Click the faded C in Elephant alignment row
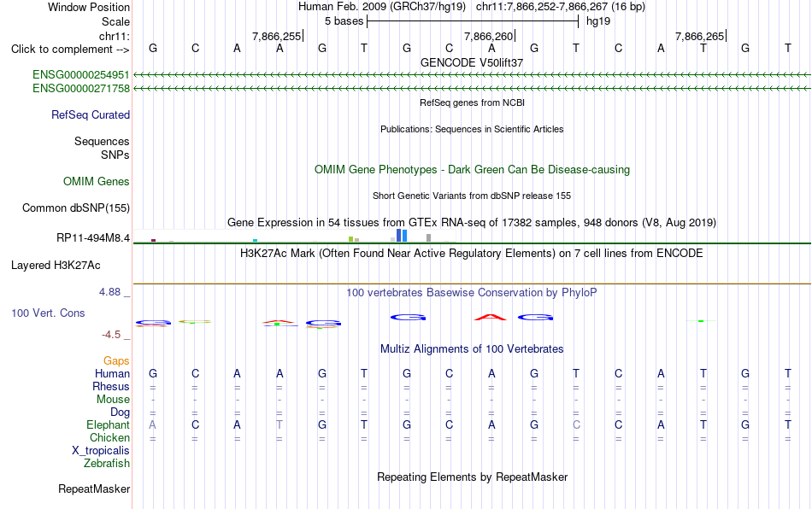The height and width of the screenshot is (509, 812). pos(576,424)
